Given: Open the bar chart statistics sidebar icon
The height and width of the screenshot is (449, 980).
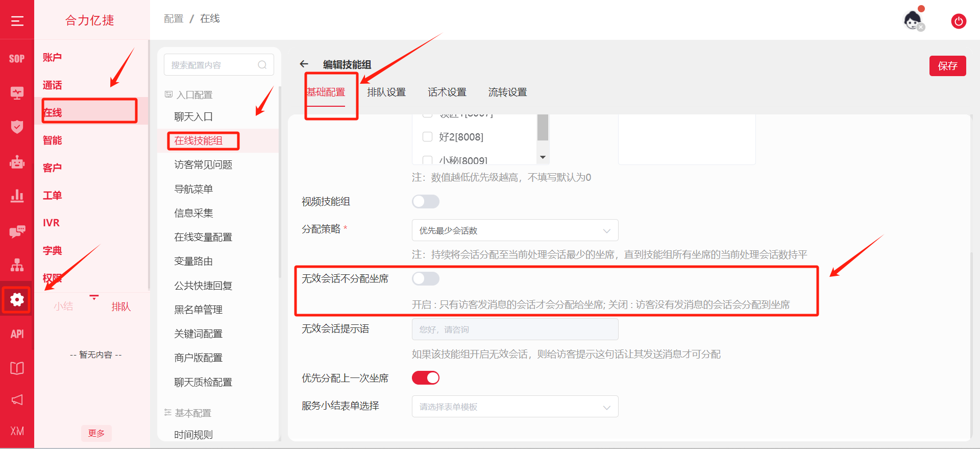Looking at the screenshot, I should [x=17, y=196].
